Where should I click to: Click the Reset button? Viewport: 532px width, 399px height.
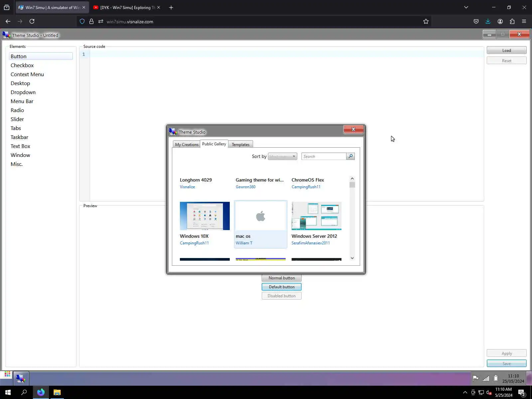[x=506, y=61]
